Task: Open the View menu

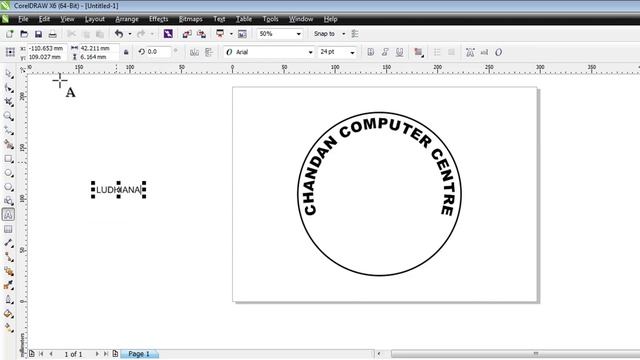Action: pyautogui.click(x=67, y=19)
